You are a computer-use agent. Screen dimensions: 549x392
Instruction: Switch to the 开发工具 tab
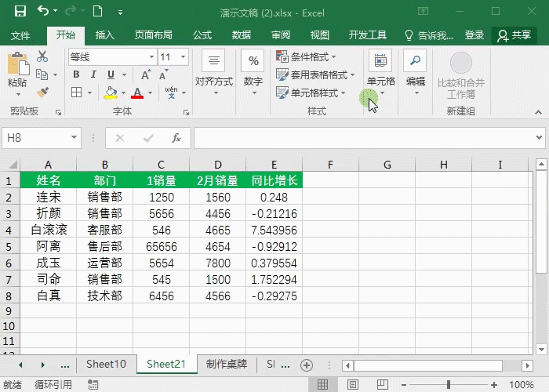[x=367, y=35]
